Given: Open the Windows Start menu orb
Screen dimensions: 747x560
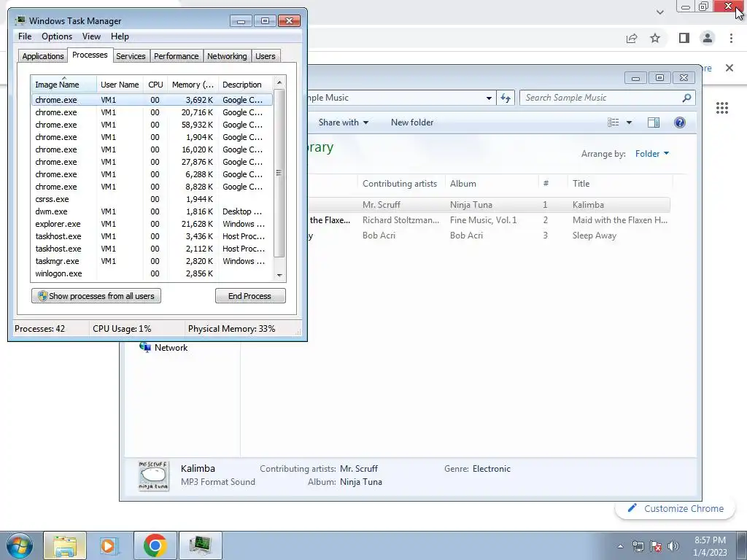Looking at the screenshot, I should click(19, 545).
